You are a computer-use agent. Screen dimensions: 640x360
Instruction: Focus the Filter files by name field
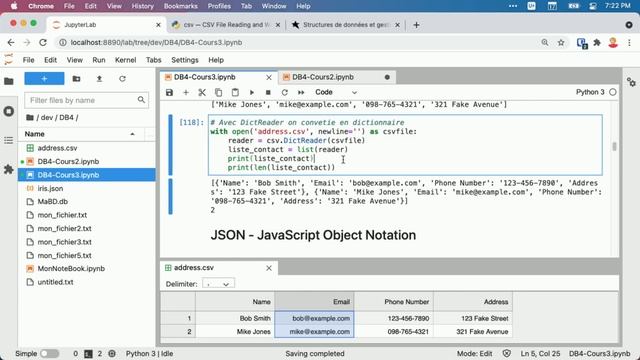tap(87, 100)
